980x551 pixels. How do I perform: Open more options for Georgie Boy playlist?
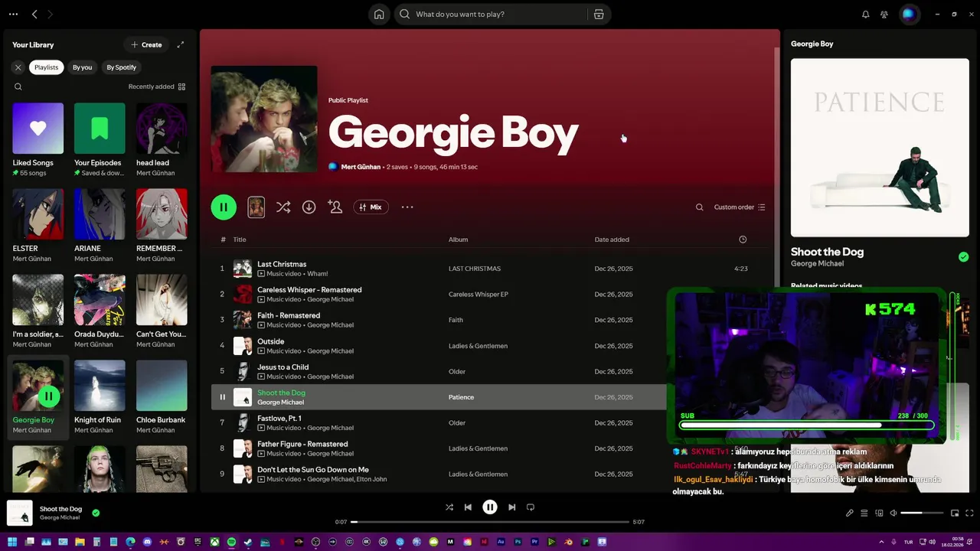[x=407, y=207]
